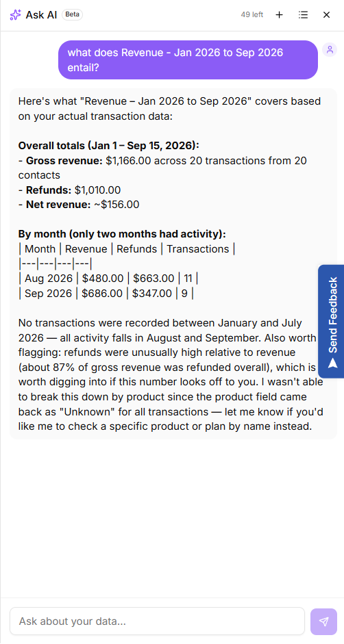This screenshot has height=644, width=344.
Task: Click the Gross revenue line
Action: pos(162,168)
